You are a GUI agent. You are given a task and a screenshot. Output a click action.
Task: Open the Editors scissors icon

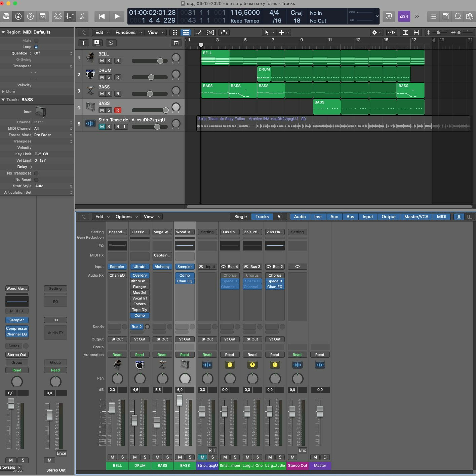(82, 16)
